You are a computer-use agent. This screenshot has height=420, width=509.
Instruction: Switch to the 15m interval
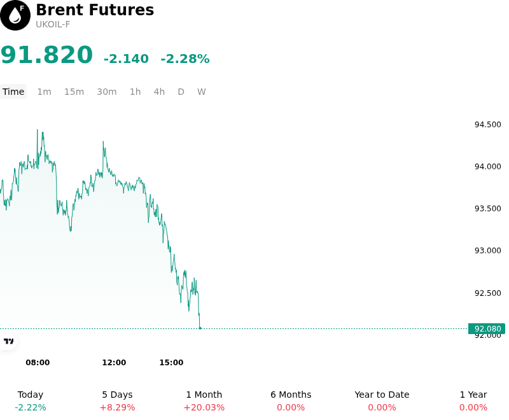click(x=74, y=92)
